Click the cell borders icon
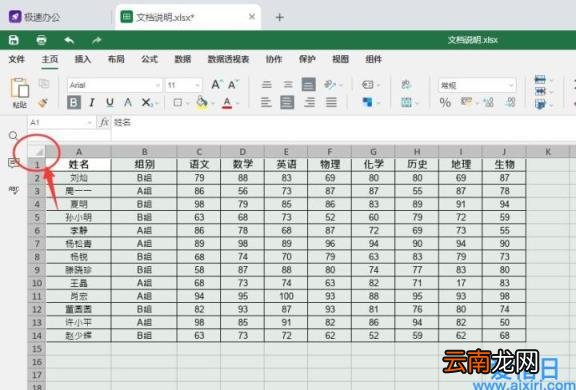This screenshot has height=390, width=576. pyautogui.click(x=178, y=102)
